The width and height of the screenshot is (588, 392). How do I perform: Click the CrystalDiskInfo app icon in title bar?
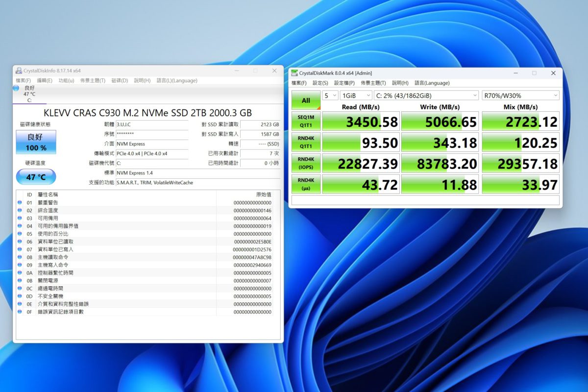(x=19, y=71)
